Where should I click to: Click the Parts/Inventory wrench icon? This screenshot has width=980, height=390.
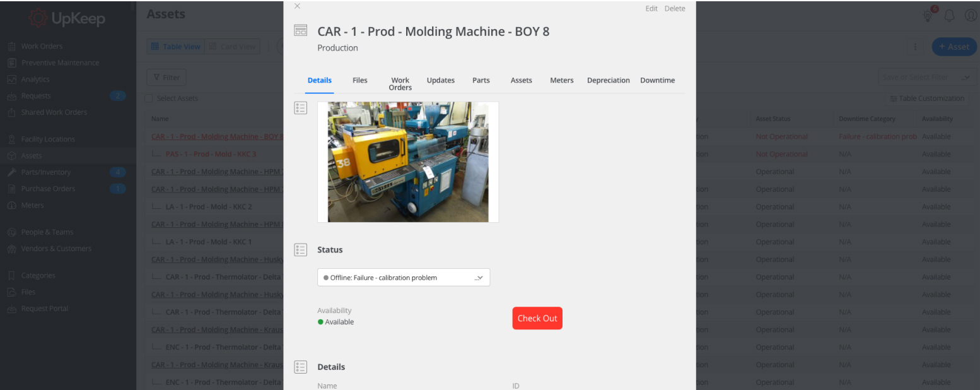11,172
